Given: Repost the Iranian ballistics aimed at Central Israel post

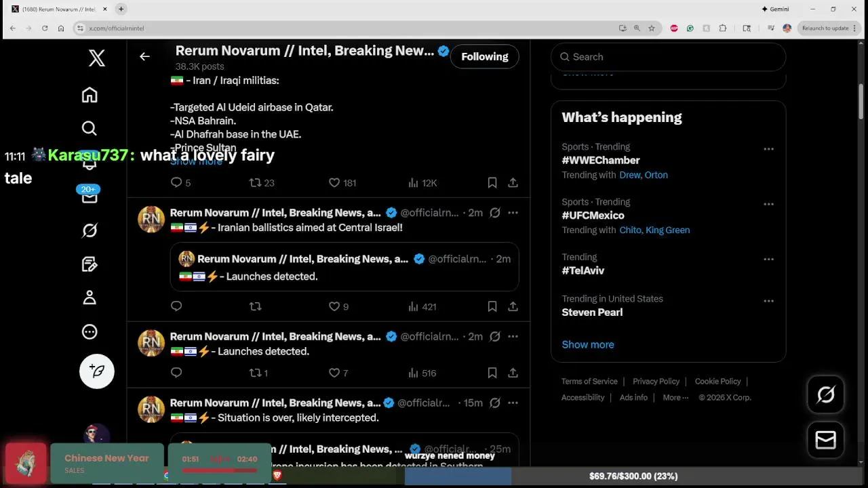Looking at the screenshot, I should 255,306.
